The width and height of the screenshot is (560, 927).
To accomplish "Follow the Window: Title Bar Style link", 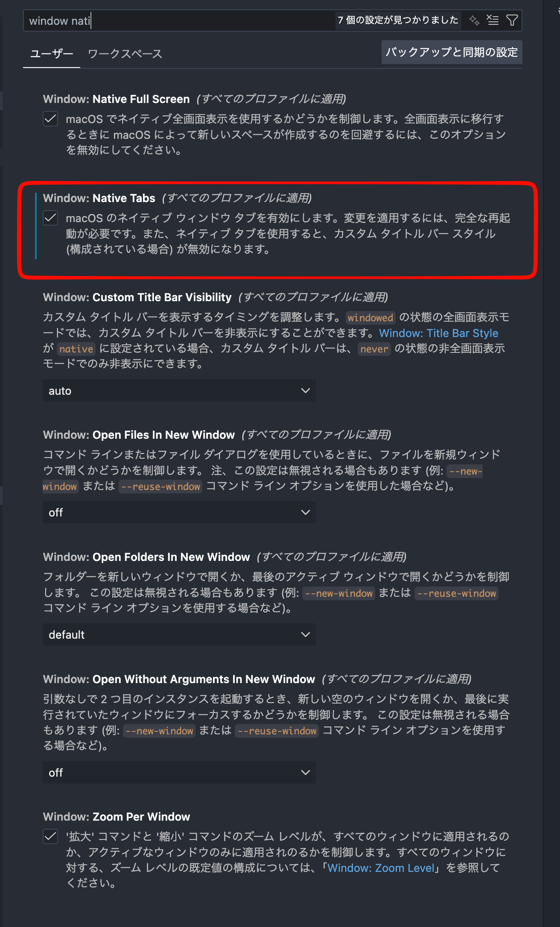I will (438, 333).
